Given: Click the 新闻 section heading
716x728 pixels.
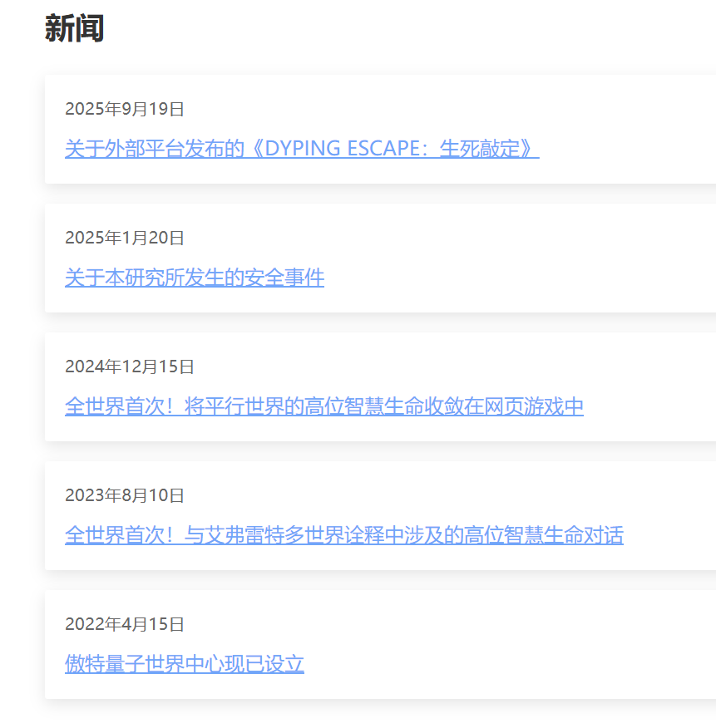Looking at the screenshot, I should 74,29.
